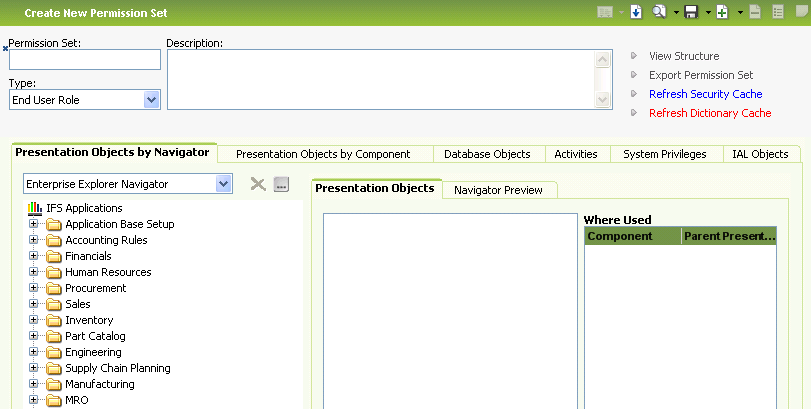The width and height of the screenshot is (811, 409).
Task: Switch to the Database Objects tab
Action: [487, 154]
